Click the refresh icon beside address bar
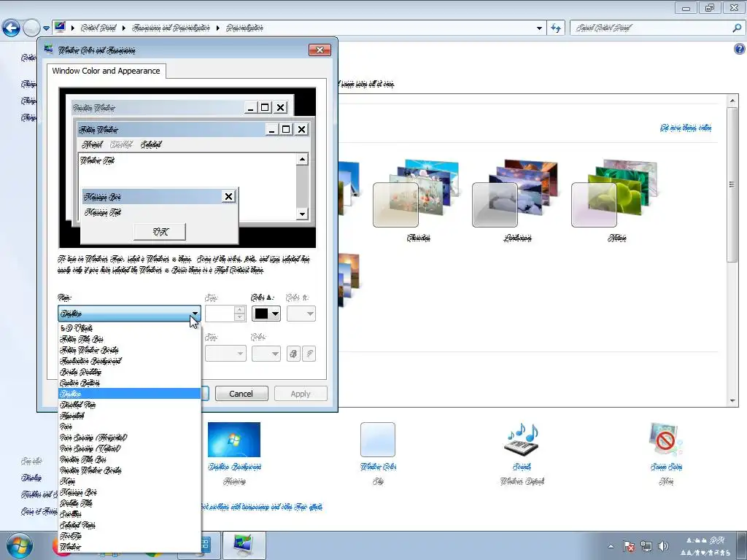Viewport: 747px width, 560px height. pyautogui.click(x=555, y=28)
